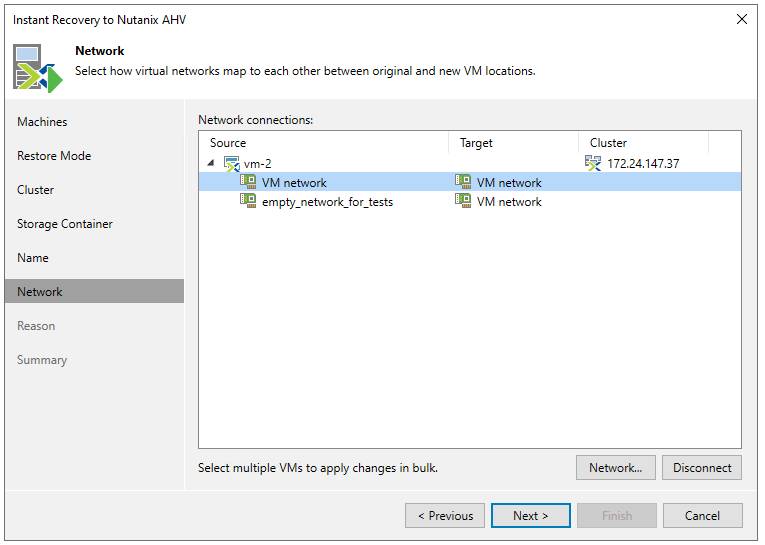765x545 pixels.
Task: Jump to the Reason step
Action: click(36, 326)
